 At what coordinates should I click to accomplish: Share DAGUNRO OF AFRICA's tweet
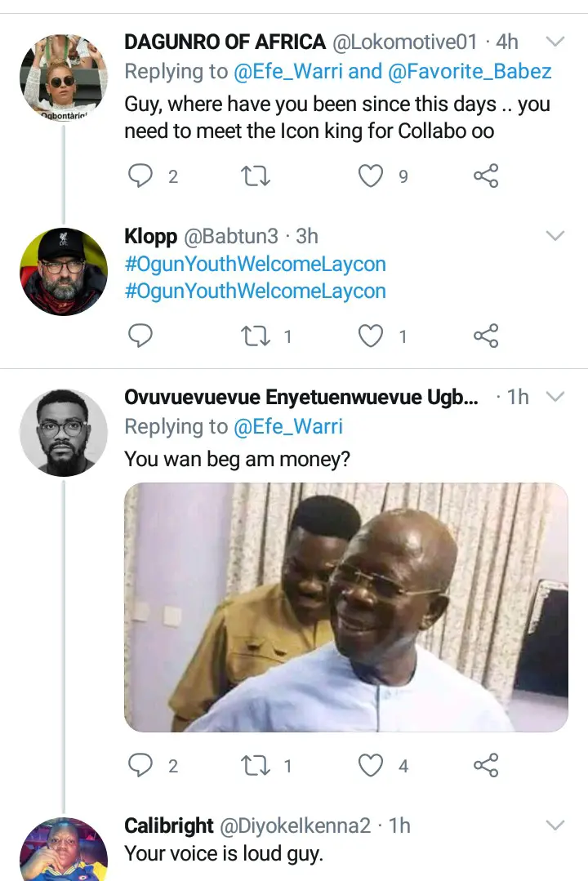tap(486, 176)
